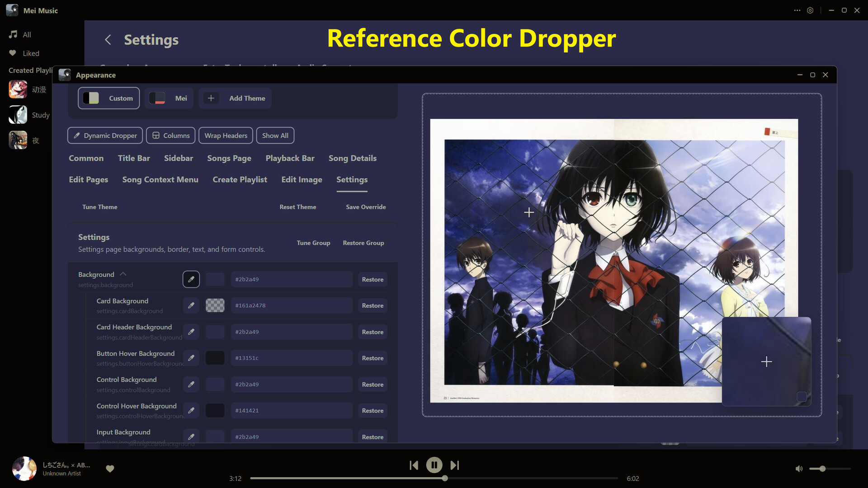Click Tune Group button
The image size is (868, 488).
click(313, 243)
